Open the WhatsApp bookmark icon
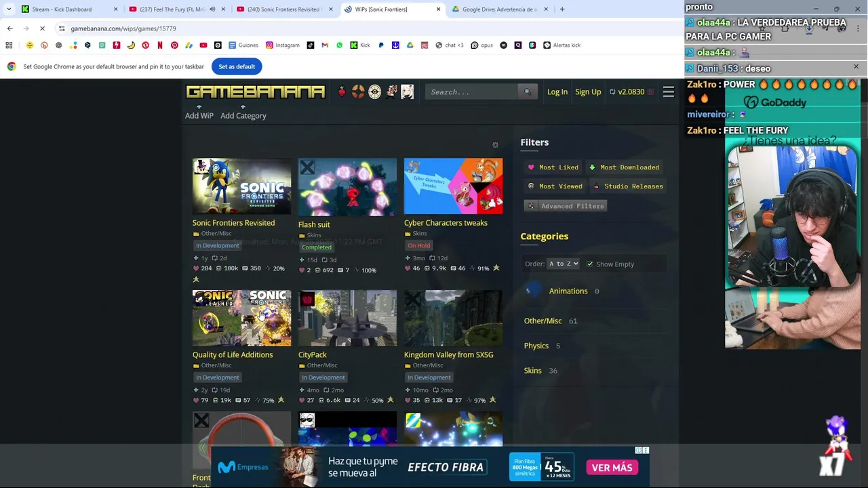Viewport: 868px width, 488px height. [339, 45]
